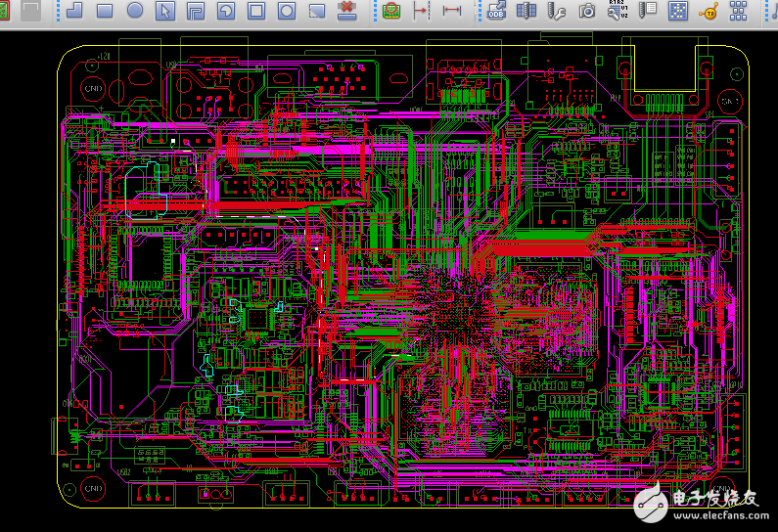Click the orange TP testpoint icon

click(709, 12)
